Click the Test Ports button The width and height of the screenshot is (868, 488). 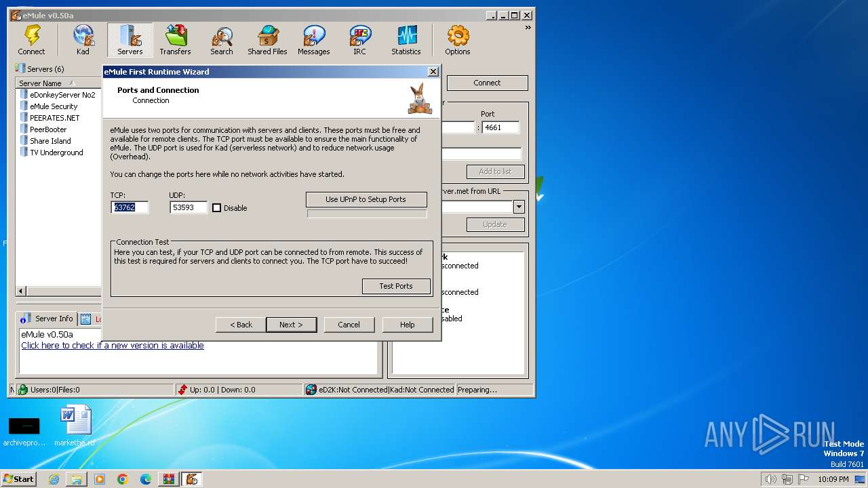pos(396,286)
